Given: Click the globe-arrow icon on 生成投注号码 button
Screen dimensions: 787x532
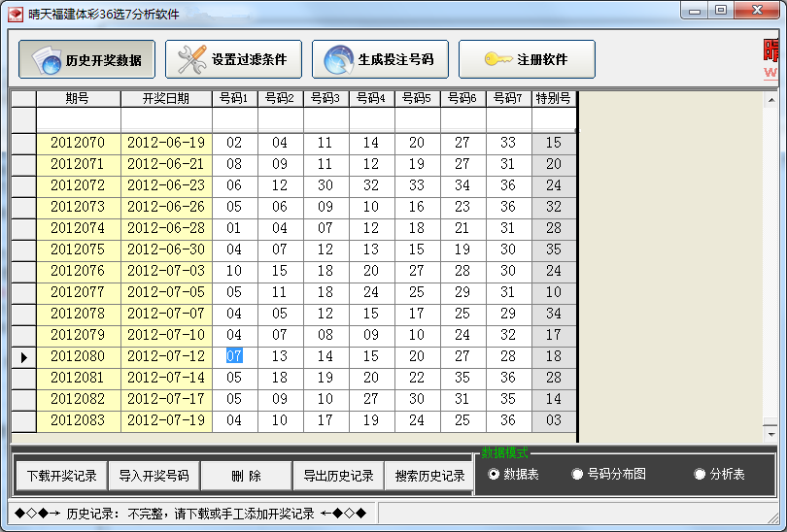Looking at the screenshot, I should 338,59.
